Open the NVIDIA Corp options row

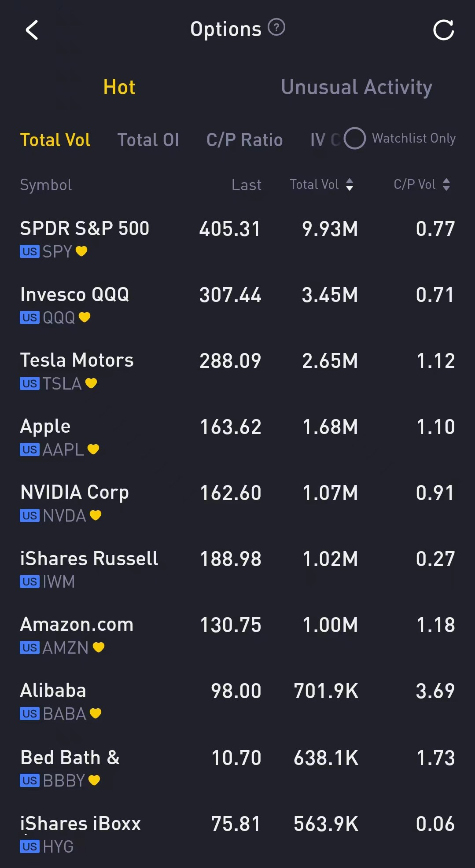coord(237,503)
